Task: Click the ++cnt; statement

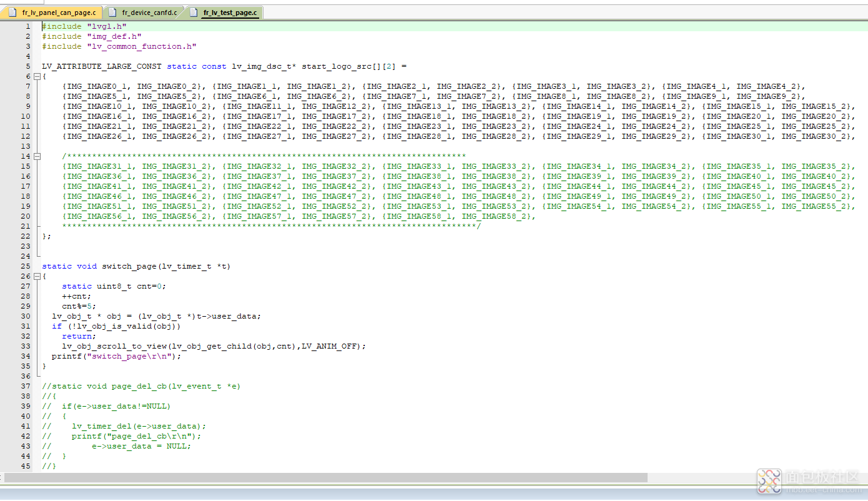Action: (77, 296)
